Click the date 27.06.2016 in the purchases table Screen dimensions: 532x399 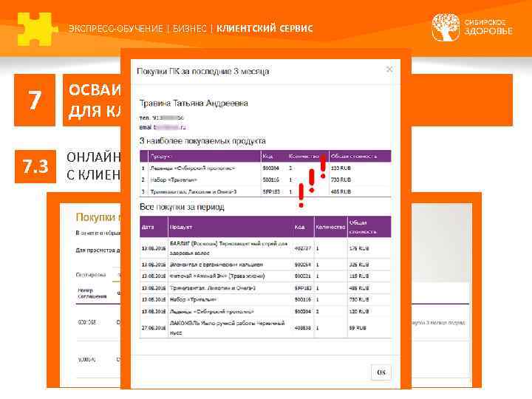[x=154, y=328]
